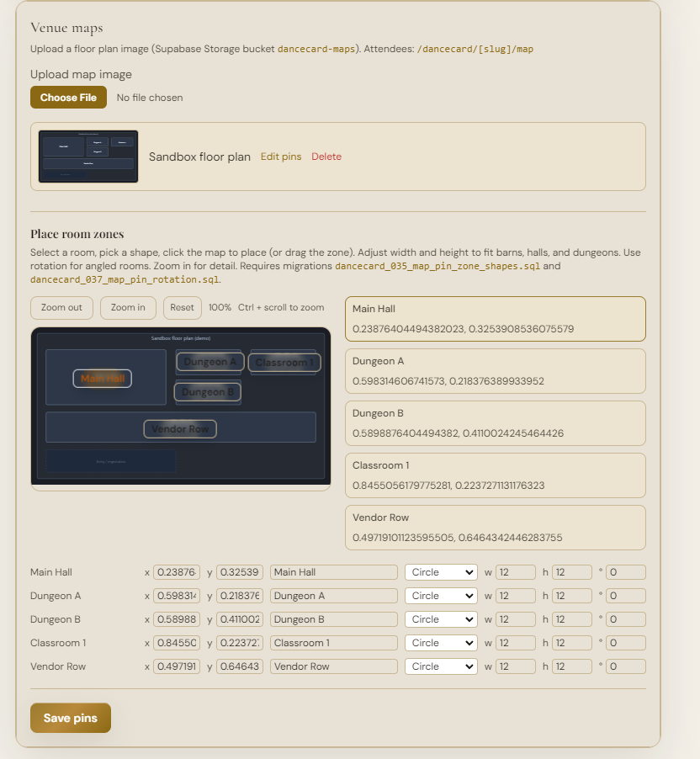This screenshot has width=700, height=759.
Task: Select the Dungeon A room card
Action: coord(496,371)
